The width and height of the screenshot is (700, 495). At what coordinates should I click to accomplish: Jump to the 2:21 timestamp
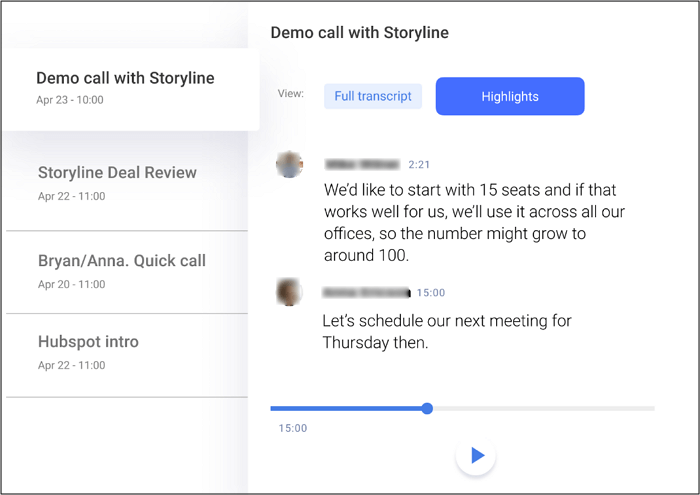click(x=419, y=164)
